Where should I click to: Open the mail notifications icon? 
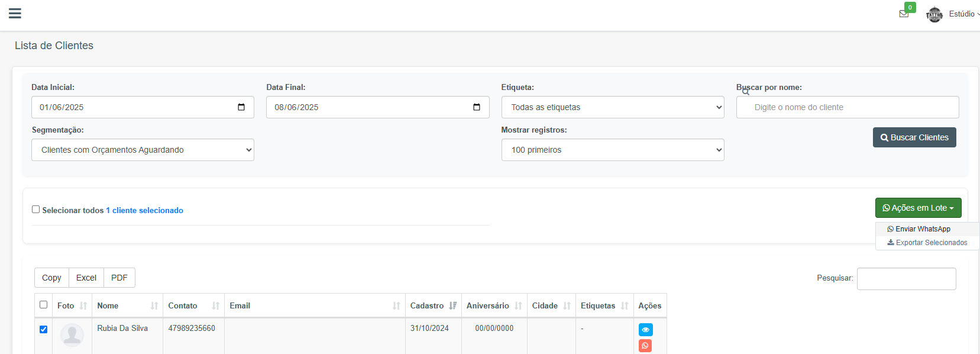coord(904,14)
